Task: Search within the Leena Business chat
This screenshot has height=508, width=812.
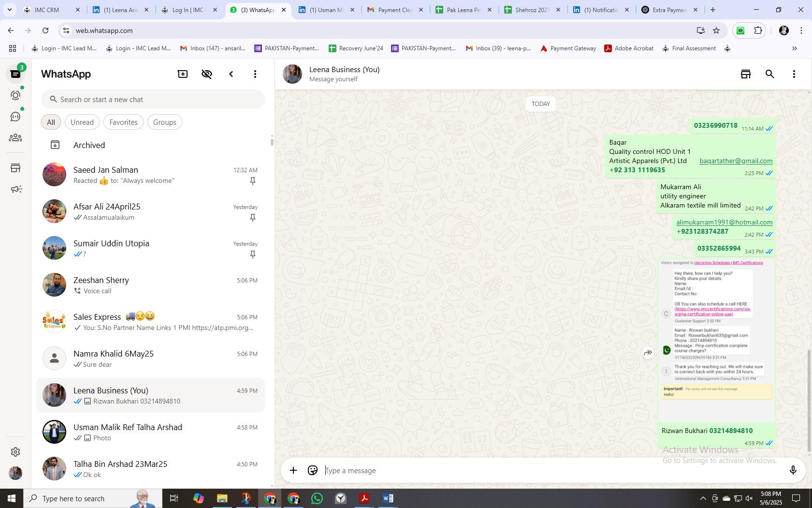Action: [x=770, y=74]
